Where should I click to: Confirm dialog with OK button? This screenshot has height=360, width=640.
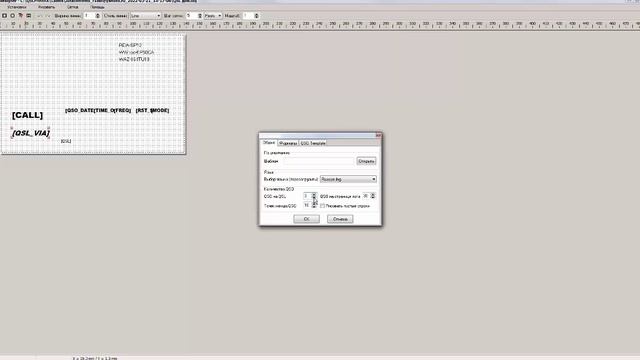click(307, 219)
